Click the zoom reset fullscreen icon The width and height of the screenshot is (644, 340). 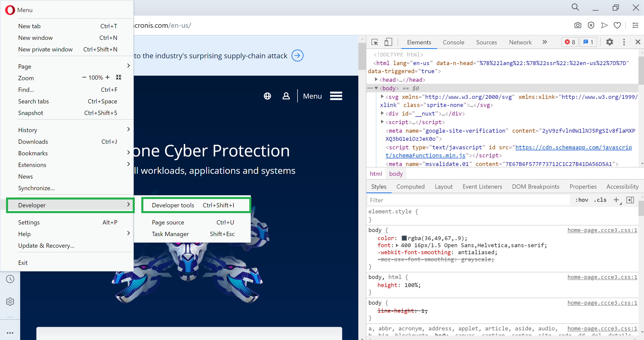(119, 77)
